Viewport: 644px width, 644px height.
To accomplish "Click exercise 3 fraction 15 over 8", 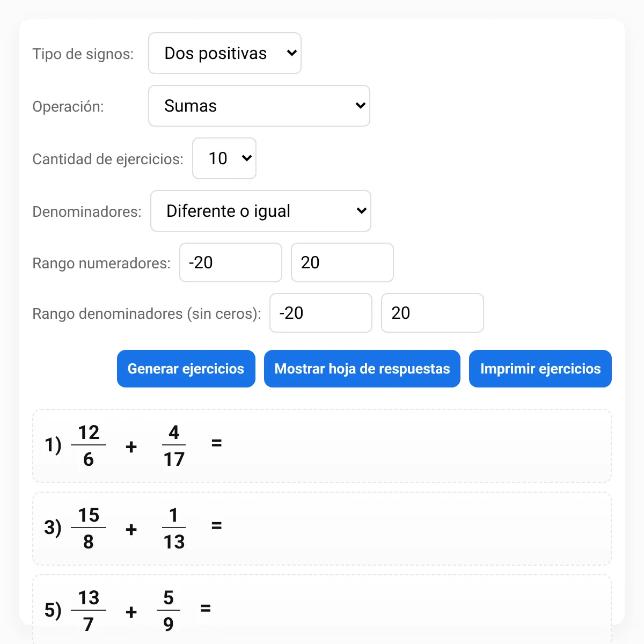I will tap(89, 528).
